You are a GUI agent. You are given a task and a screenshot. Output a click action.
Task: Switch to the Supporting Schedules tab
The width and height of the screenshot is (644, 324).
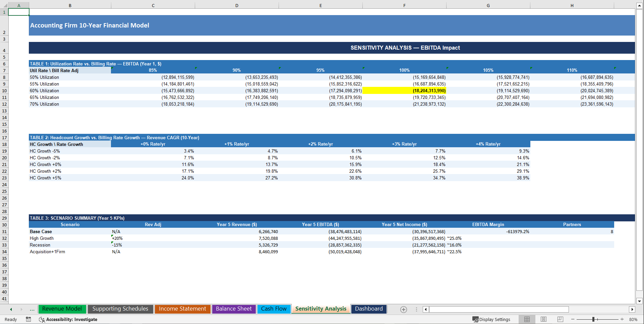pyautogui.click(x=120, y=309)
